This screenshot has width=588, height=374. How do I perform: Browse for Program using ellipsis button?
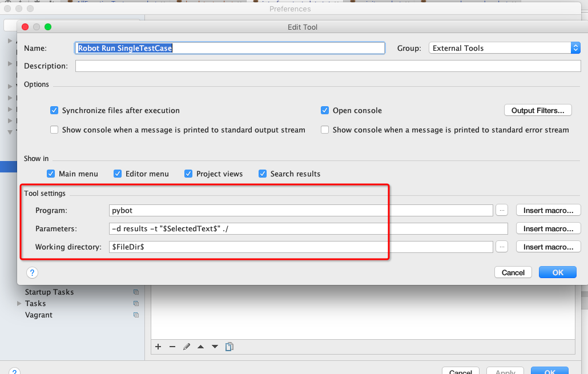[501, 211]
